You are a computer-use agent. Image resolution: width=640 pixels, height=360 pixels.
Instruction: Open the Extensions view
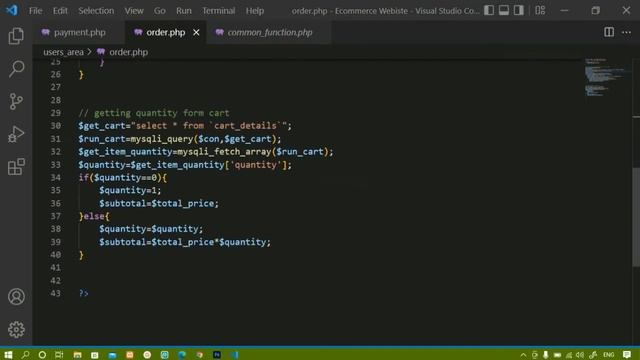[x=16, y=167]
